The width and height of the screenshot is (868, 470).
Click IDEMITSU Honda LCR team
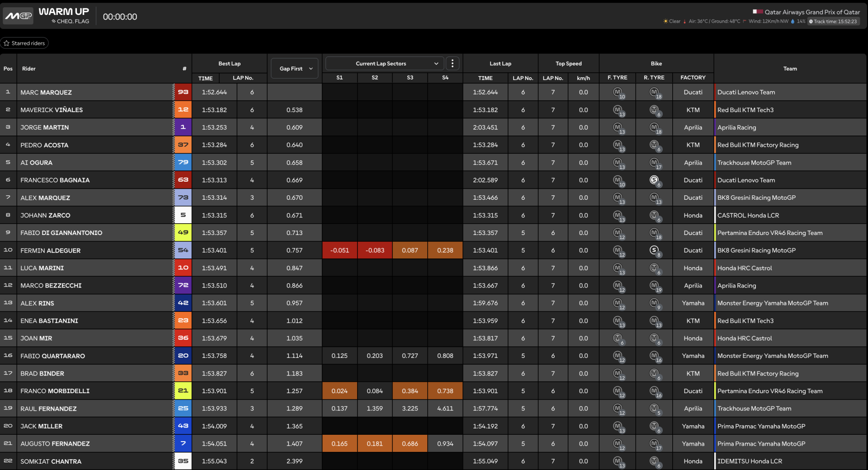(750, 461)
